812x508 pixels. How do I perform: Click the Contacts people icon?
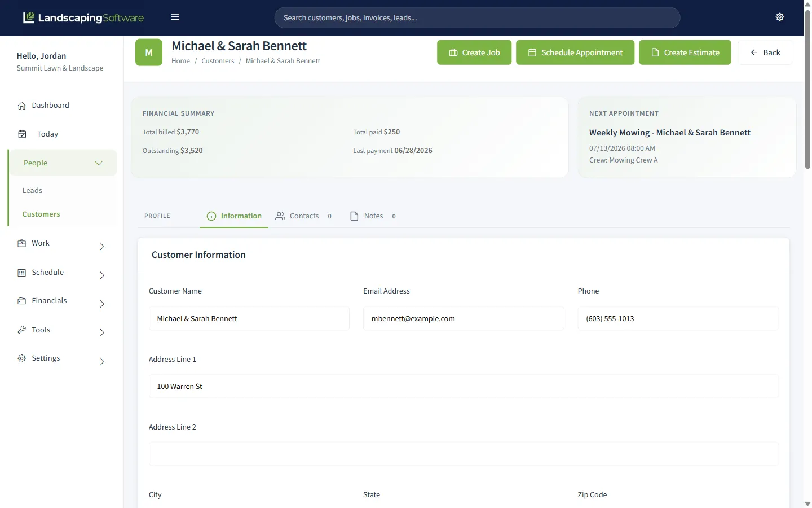click(x=280, y=216)
